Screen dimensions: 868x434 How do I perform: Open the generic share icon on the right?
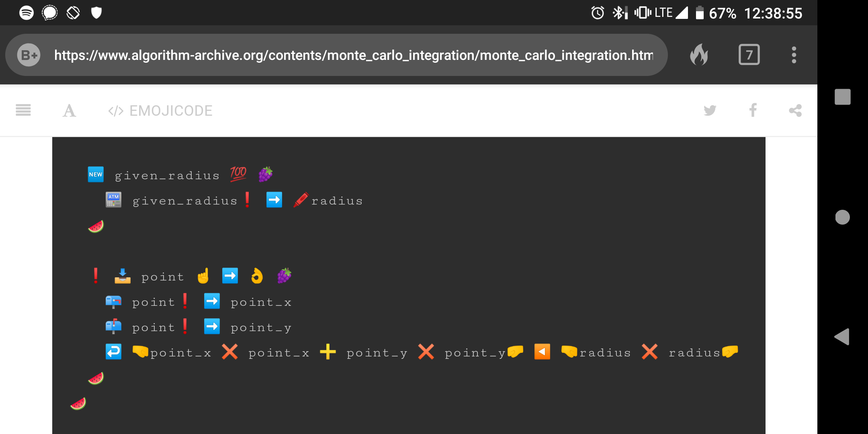click(795, 111)
